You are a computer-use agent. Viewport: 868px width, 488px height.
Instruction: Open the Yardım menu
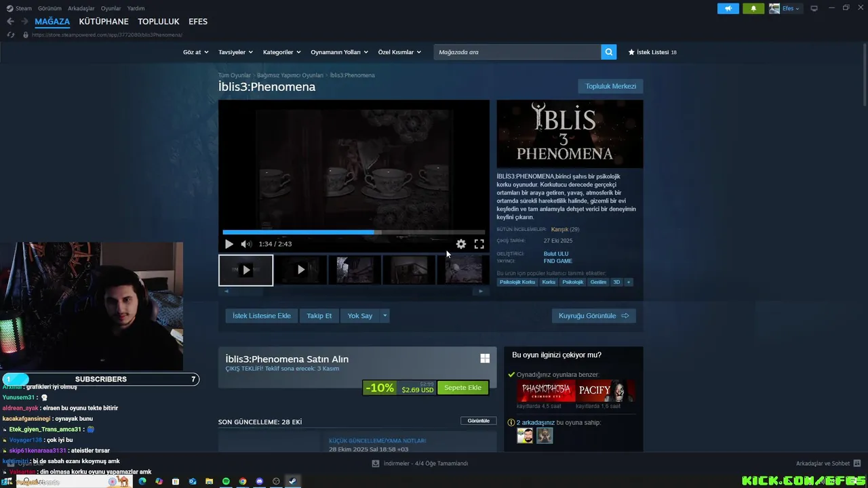pos(136,8)
